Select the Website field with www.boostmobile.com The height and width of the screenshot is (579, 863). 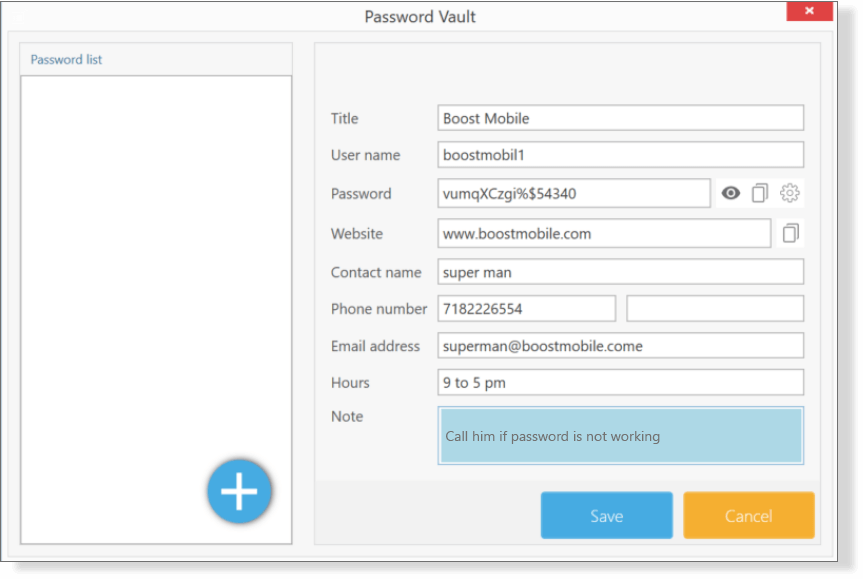pyautogui.click(x=604, y=233)
